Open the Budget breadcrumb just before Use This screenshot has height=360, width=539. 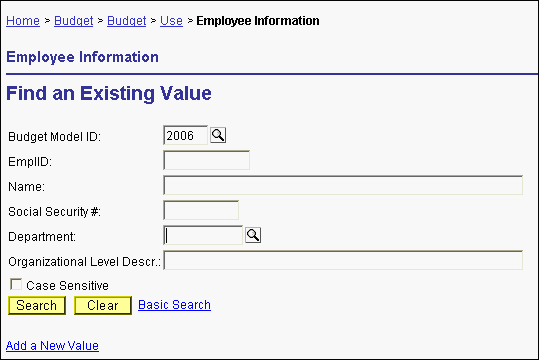(x=126, y=21)
